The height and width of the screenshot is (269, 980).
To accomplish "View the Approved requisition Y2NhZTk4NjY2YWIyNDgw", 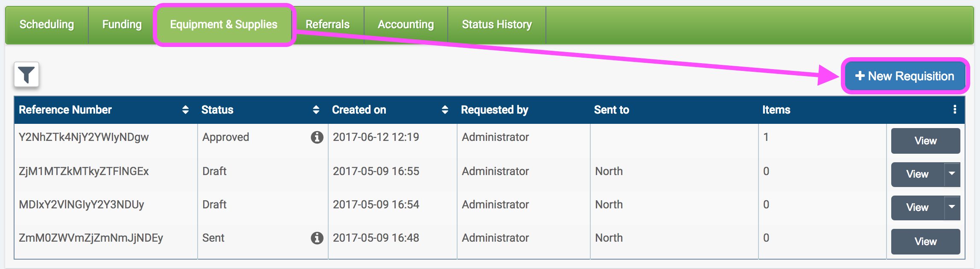I will point(925,141).
